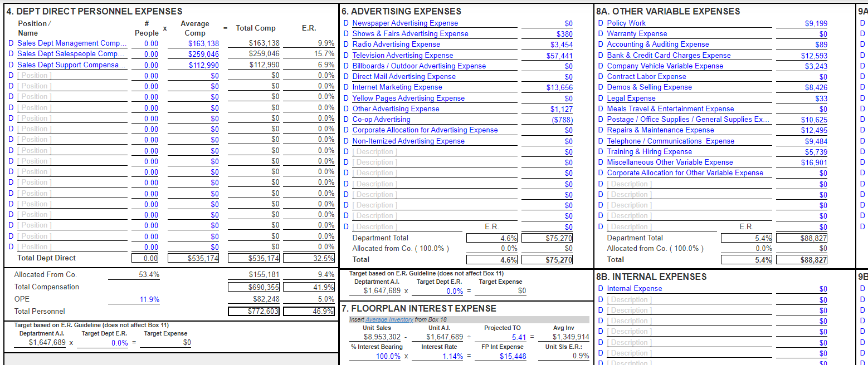Open the Sales Dept Salespeople Comp link

(x=72, y=54)
